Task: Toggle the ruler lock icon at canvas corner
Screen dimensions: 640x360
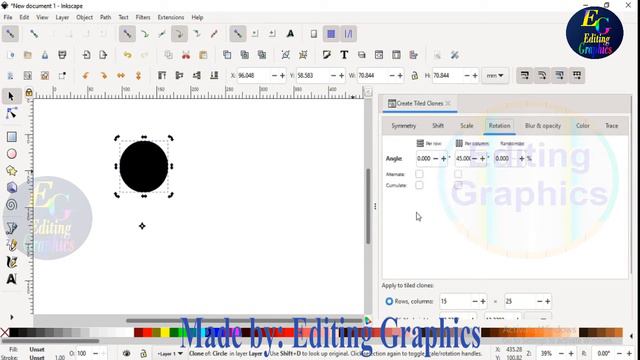Action: coord(29,93)
